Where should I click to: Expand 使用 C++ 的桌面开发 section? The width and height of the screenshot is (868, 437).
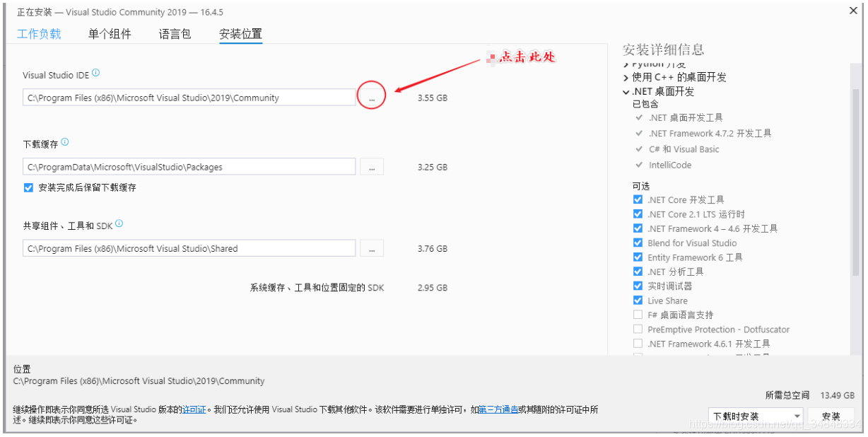[x=626, y=77]
